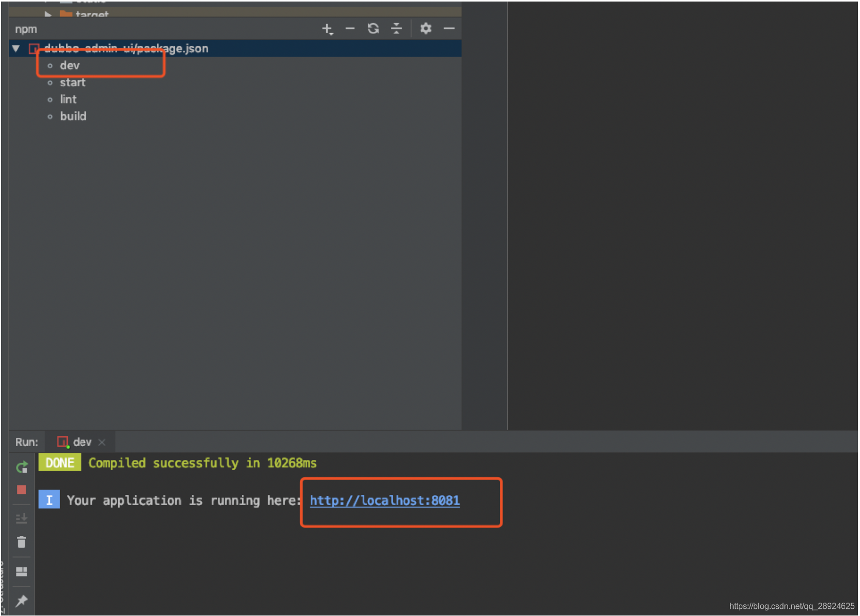Pin the dev run tab

click(x=22, y=601)
